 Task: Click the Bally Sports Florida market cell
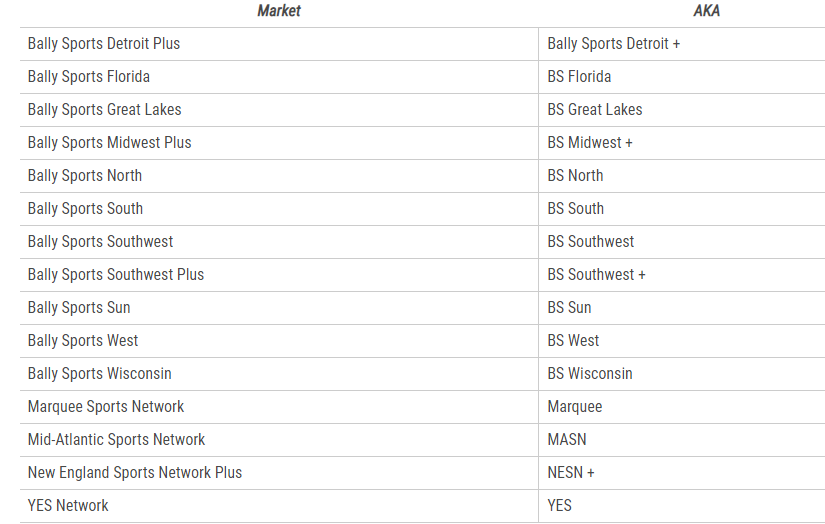(89, 77)
